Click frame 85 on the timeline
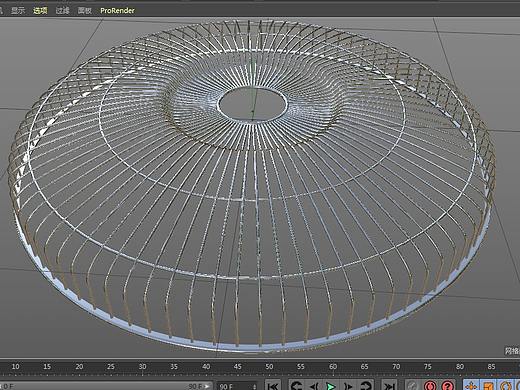 pos(491,367)
